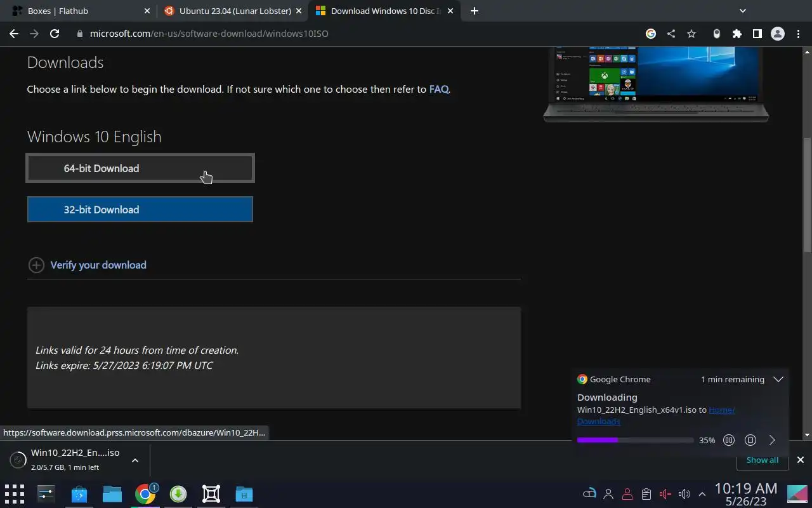This screenshot has width=812, height=508.
Task: Open the volume speaker tray icon
Action: [x=684, y=494]
